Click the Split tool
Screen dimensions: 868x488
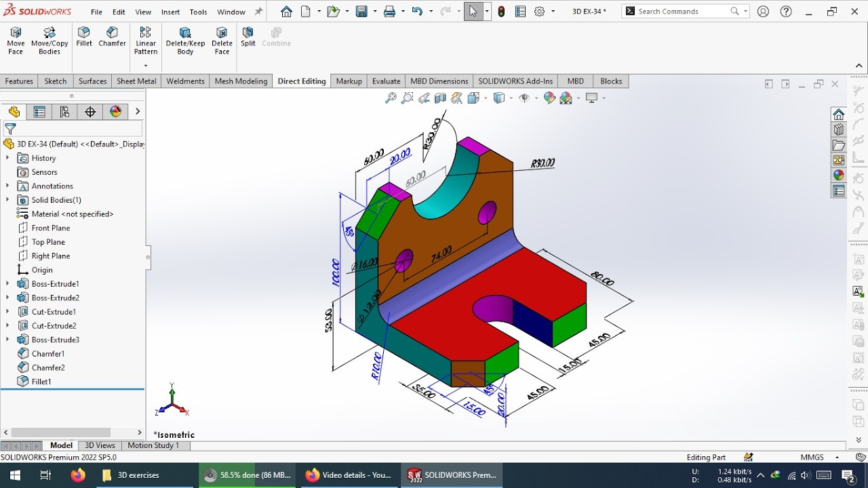point(248,37)
